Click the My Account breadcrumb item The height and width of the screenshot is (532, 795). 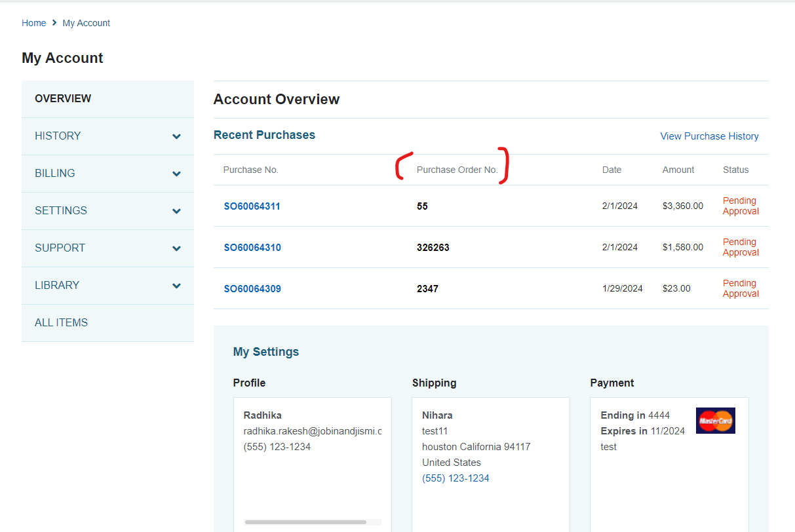click(86, 23)
